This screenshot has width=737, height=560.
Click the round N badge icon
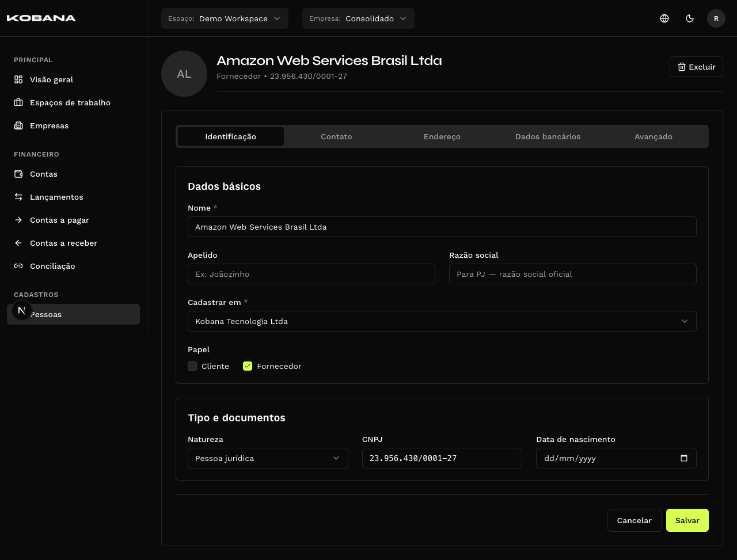(x=22, y=310)
